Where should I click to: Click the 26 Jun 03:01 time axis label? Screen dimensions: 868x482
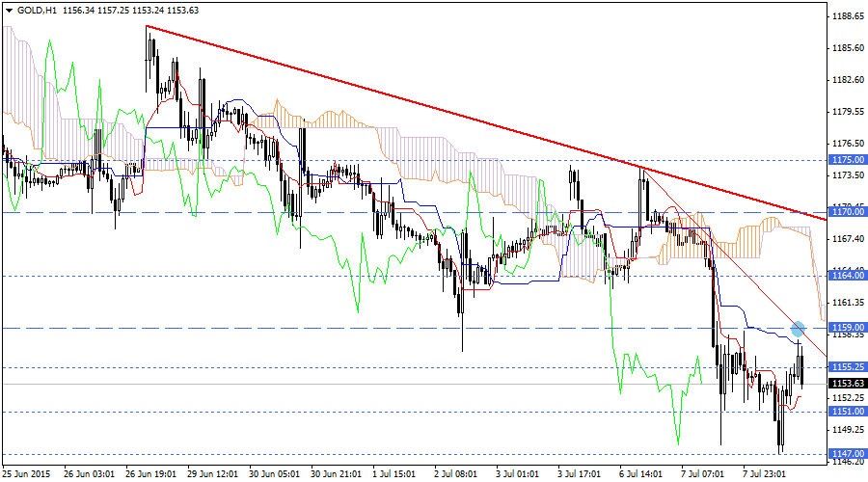(x=89, y=474)
